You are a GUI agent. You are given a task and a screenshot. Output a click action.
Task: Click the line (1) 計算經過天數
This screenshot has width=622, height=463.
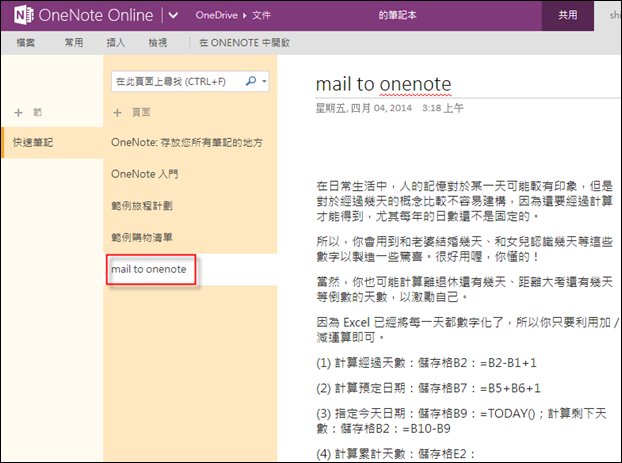(x=426, y=363)
